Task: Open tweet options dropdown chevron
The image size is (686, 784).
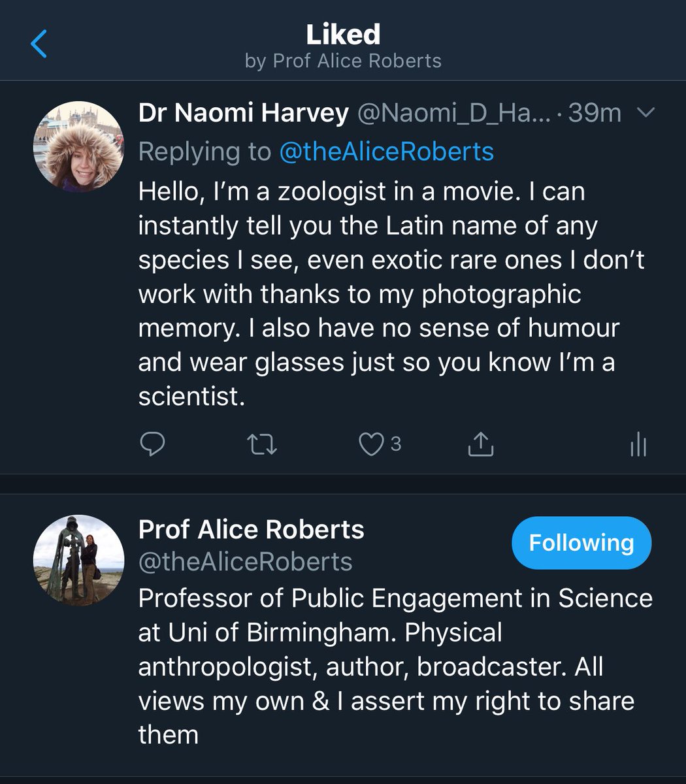Action: click(645, 114)
